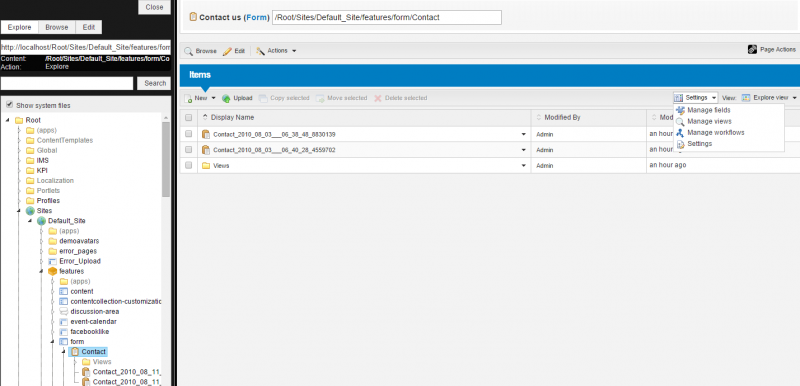Click the content path field /Root/Sites/Default_Site/features/form/Contact
The height and width of the screenshot is (386, 800).
(387, 17)
